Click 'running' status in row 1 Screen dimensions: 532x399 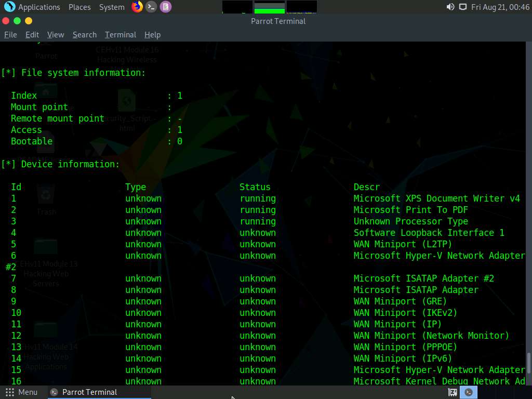click(258, 199)
